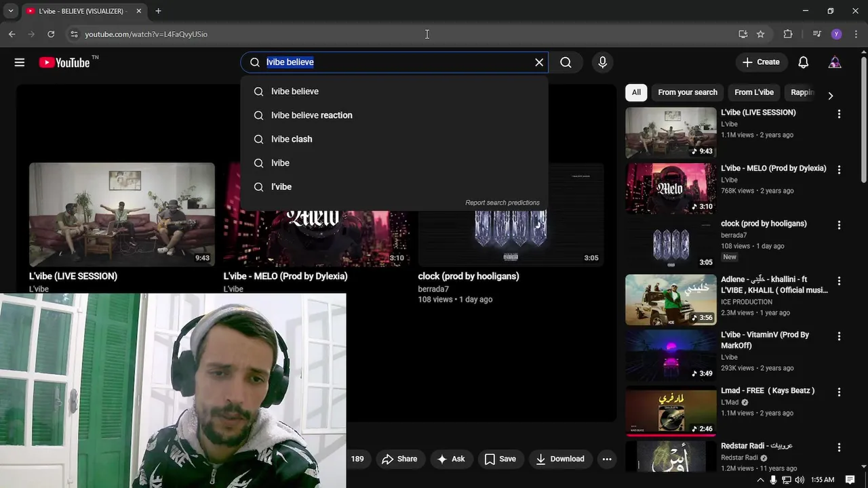The image size is (868, 488).
Task: Open the Create button
Action: tap(762, 62)
